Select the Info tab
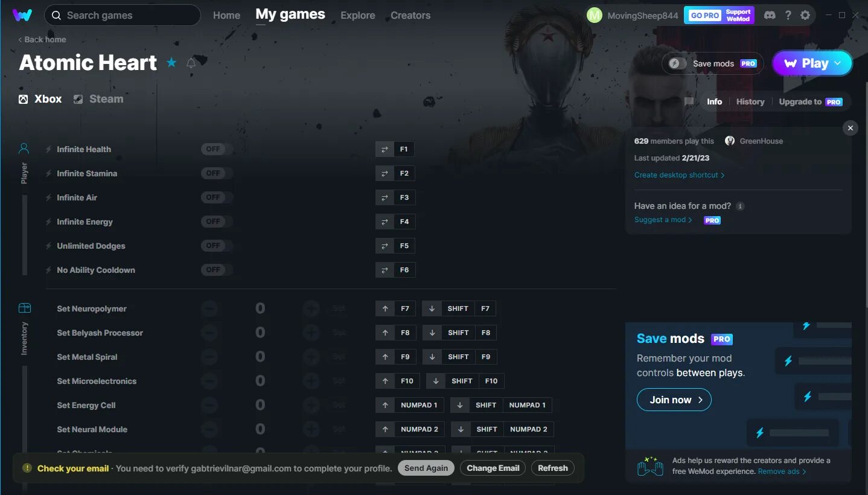Screen dimensions: 868x495 coord(714,101)
